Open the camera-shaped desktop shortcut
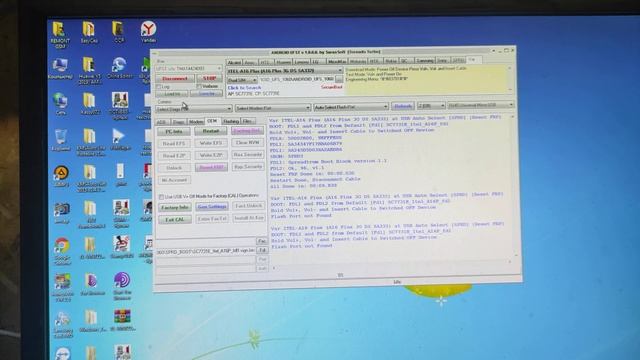 (x=61, y=213)
